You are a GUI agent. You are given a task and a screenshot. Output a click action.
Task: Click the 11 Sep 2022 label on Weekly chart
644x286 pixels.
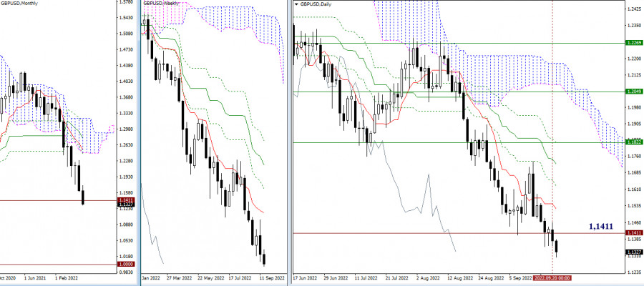(x=271, y=277)
